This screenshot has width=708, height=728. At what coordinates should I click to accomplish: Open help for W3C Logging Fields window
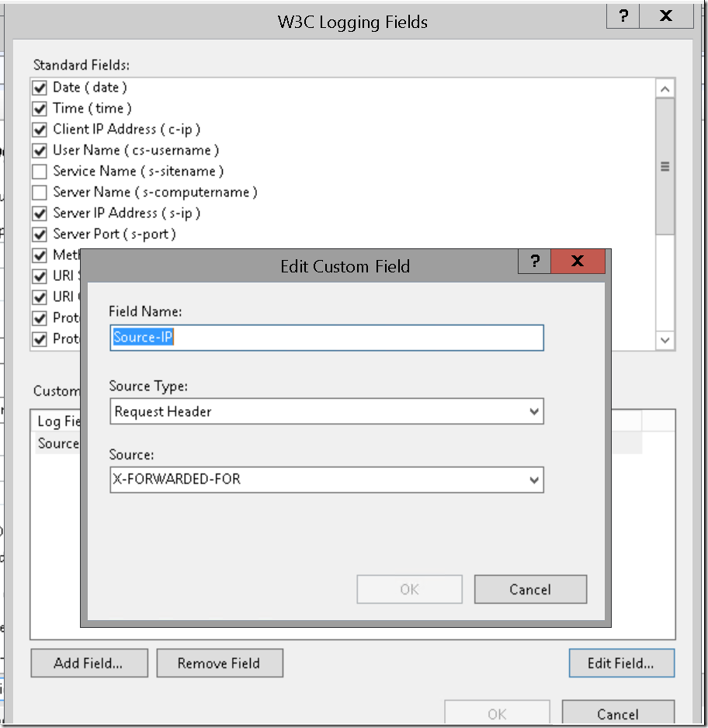click(623, 16)
